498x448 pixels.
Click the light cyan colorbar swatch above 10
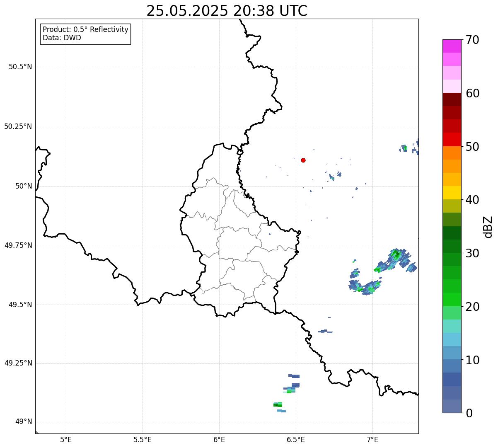[452, 339]
